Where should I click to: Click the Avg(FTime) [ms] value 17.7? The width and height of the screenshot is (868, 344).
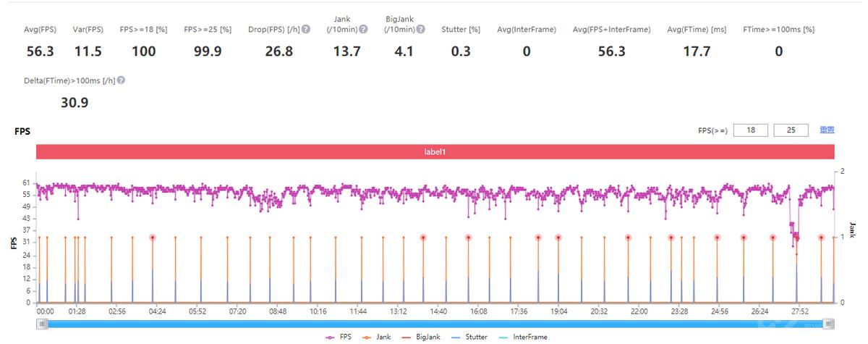pos(697,51)
